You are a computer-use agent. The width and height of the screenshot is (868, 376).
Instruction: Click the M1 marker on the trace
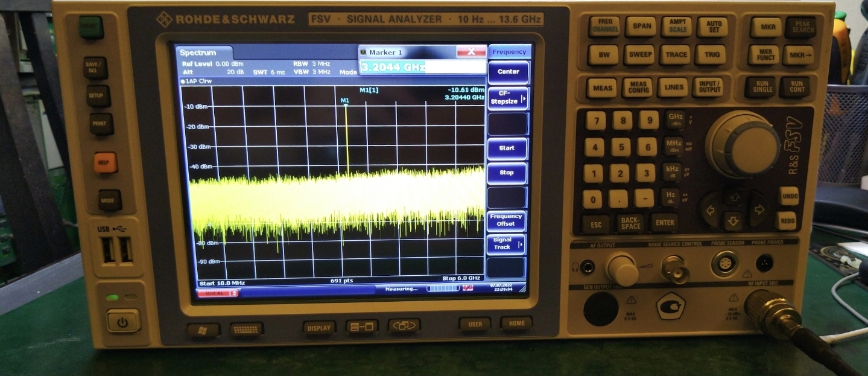tap(345, 100)
